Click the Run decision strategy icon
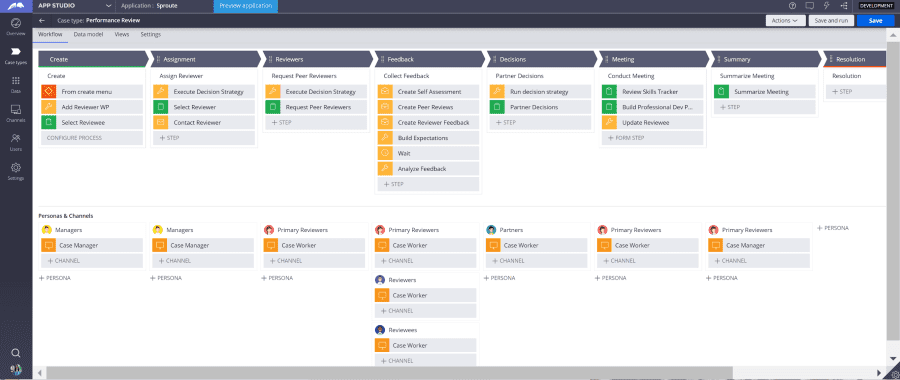The width and height of the screenshot is (900, 380). click(x=496, y=91)
